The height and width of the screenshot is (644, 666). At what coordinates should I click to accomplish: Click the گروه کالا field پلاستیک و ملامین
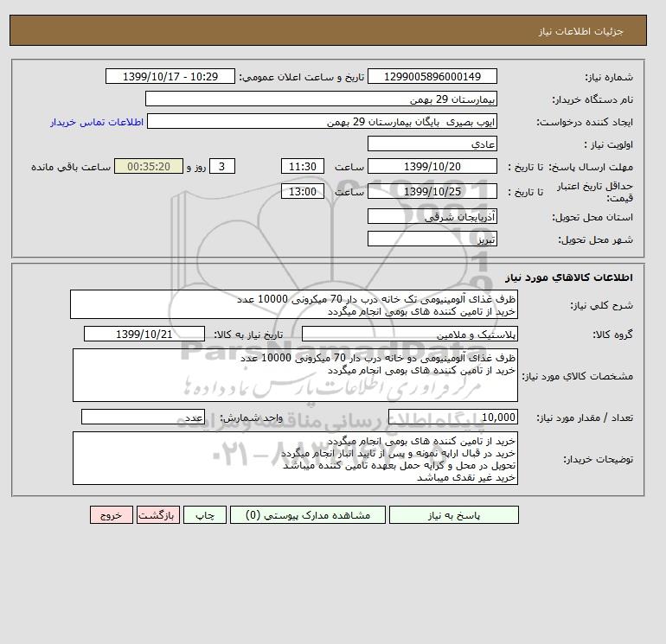(409, 334)
